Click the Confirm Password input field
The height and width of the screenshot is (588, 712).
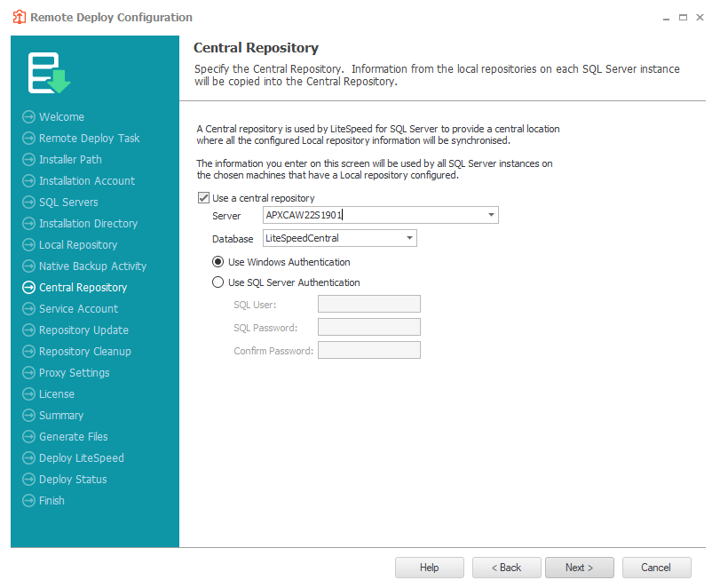point(369,350)
